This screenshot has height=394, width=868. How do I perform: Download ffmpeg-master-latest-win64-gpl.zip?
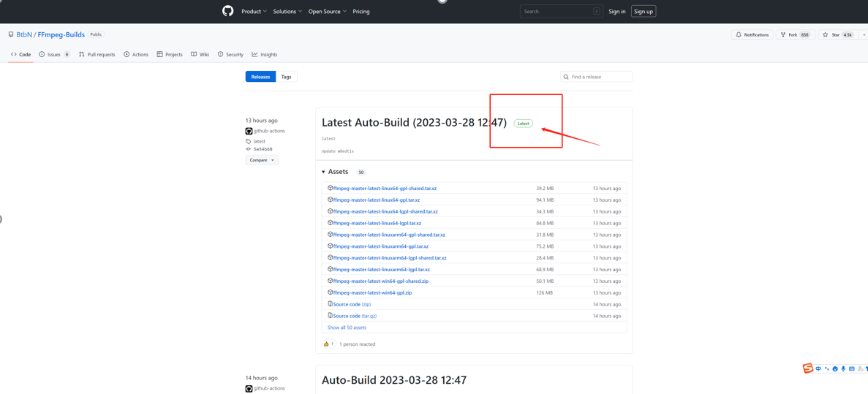coord(372,292)
